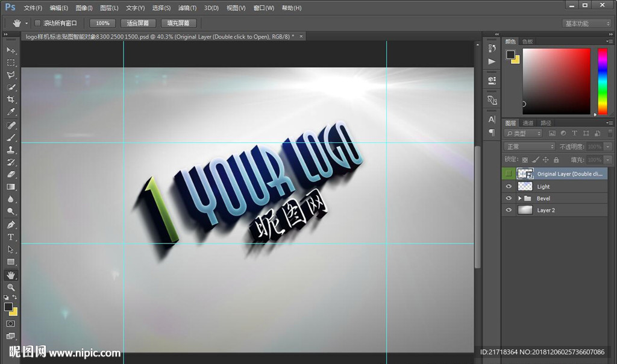Hide the Bevel group
Image resolution: width=617 pixels, height=364 pixels.
tap(509, 198)
